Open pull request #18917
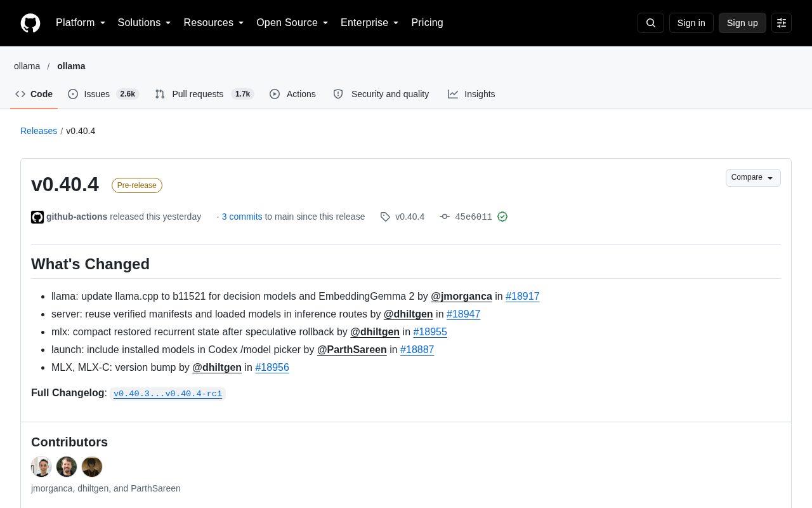The image size is (812, 508). 523,297
